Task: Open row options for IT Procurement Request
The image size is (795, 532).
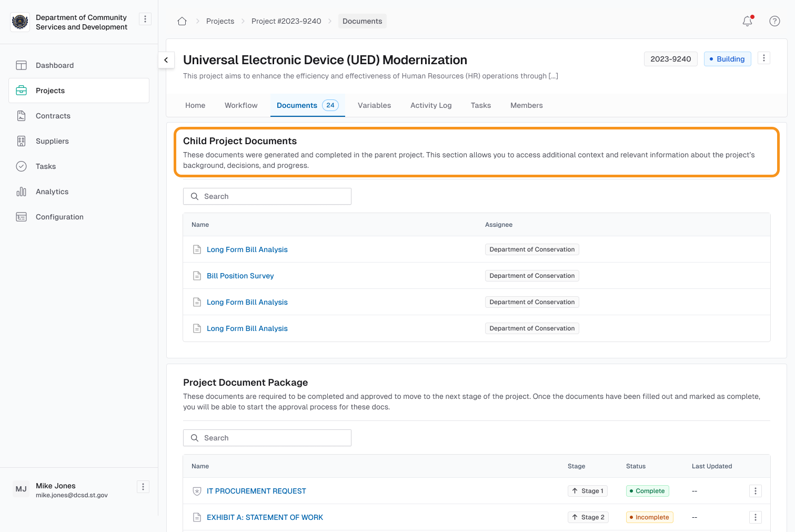Action: click(x=755, y=491)
